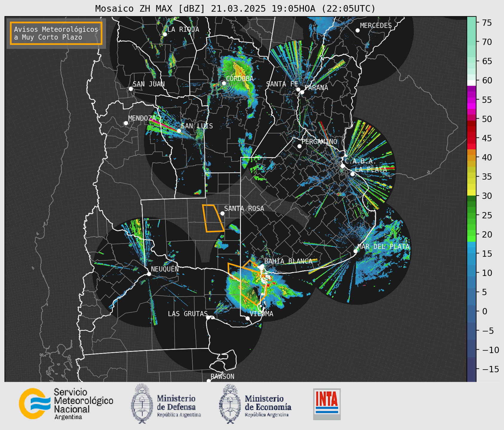Click the MENDOZA city marker dot
This screenshot has height=430, width=504.
pos(126,123)
